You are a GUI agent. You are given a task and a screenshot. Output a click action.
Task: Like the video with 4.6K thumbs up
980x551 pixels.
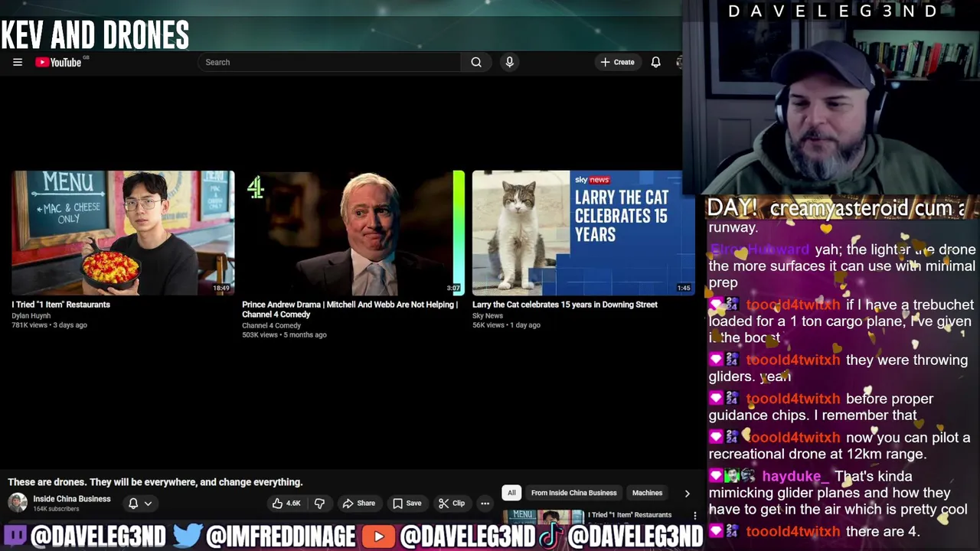coord(286,504)
